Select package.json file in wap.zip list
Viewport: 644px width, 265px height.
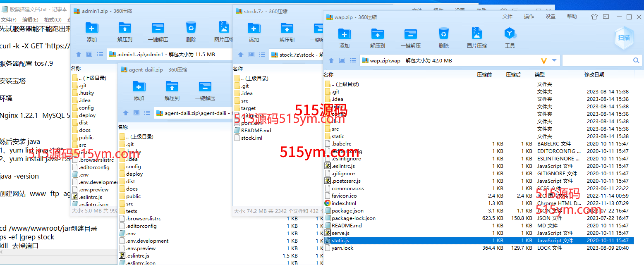pyautogui.click(x=347, y=211)
